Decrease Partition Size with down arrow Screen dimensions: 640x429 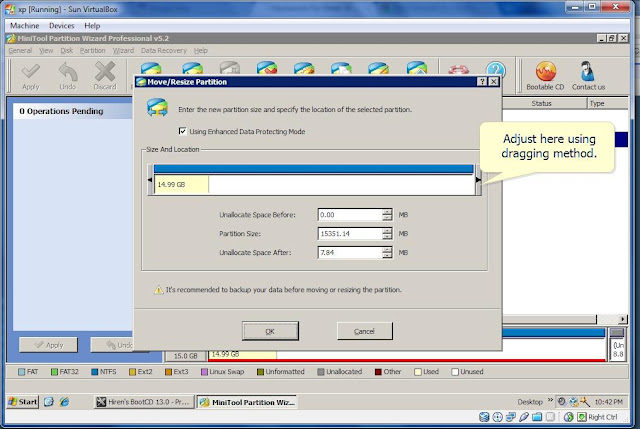pyautogui.click(x=387, y=237)
